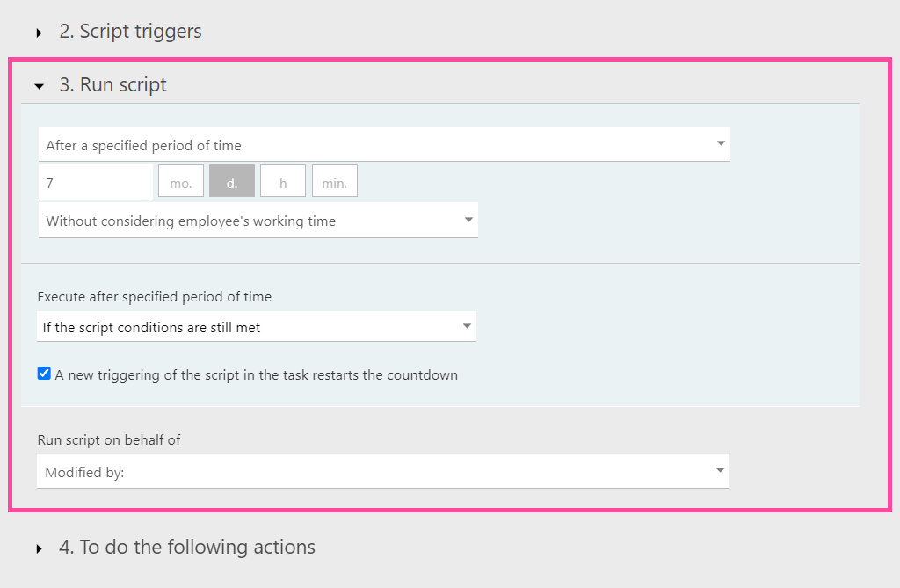Click the time period dropdown arrow icon
The height and width of the screenshot is (588, 900).
coord(721,143)
